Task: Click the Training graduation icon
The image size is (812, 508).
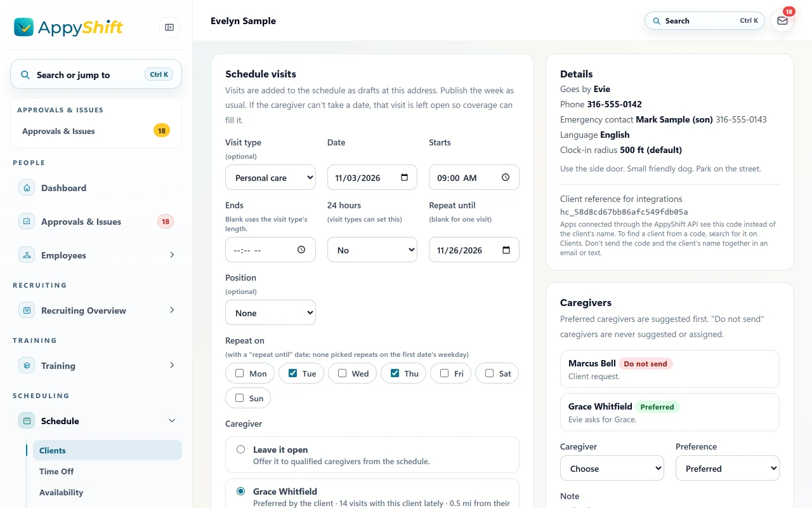Action: click(27, 366)
